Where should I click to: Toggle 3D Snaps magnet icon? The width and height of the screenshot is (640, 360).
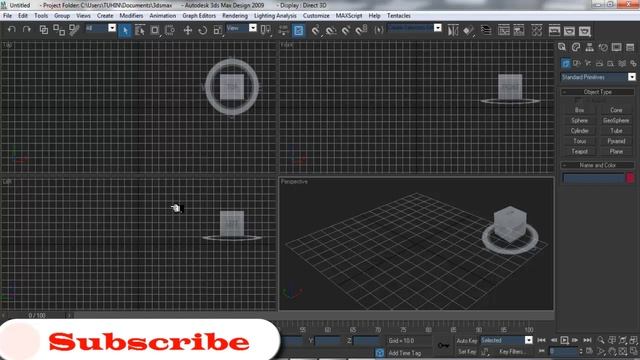click(316, 30)
